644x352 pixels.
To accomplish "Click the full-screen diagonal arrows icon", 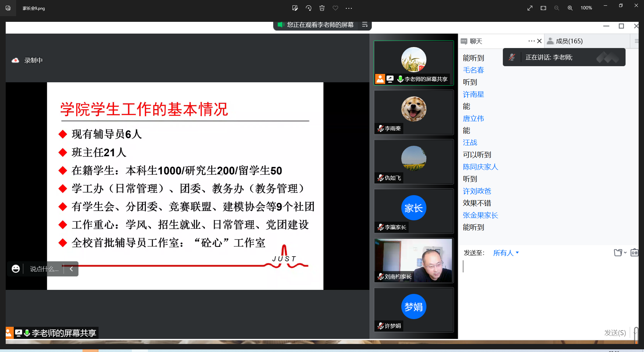I will 530,8.
